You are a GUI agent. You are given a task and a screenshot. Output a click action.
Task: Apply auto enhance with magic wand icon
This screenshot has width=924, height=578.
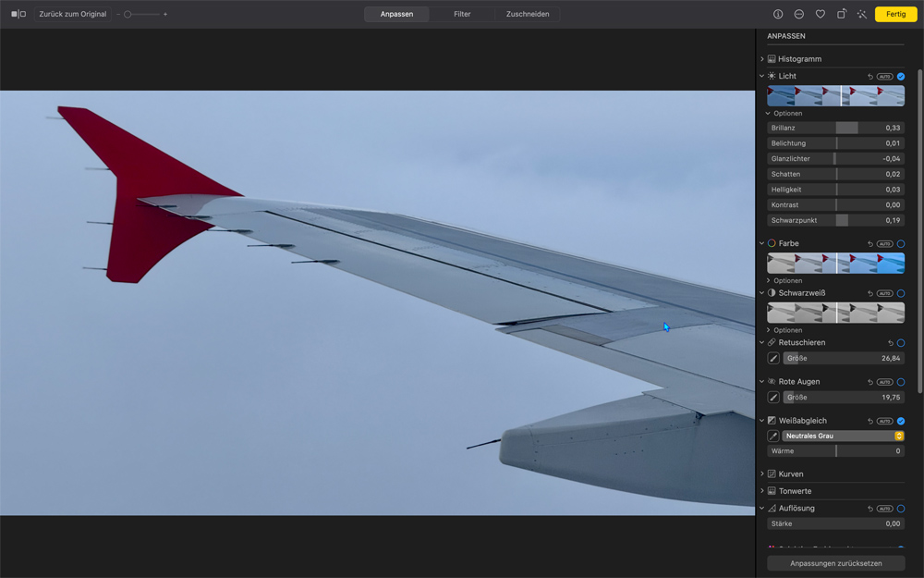[862, 14]
